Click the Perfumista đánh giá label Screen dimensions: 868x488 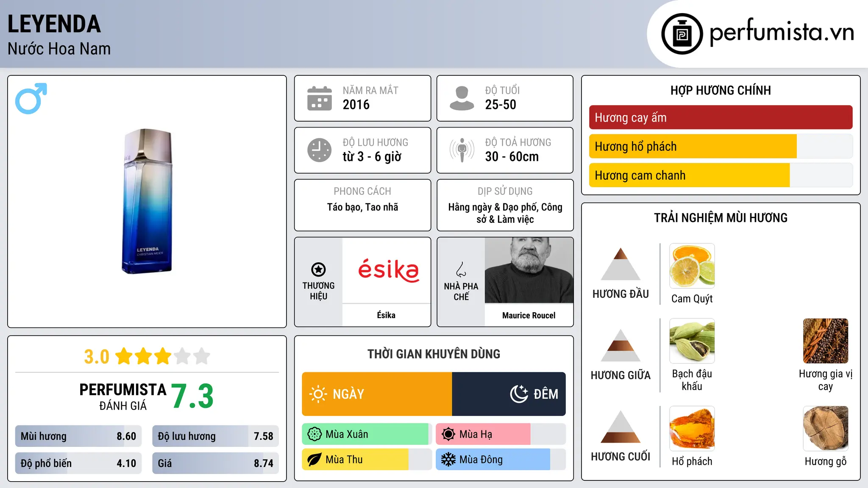(123, 396)
